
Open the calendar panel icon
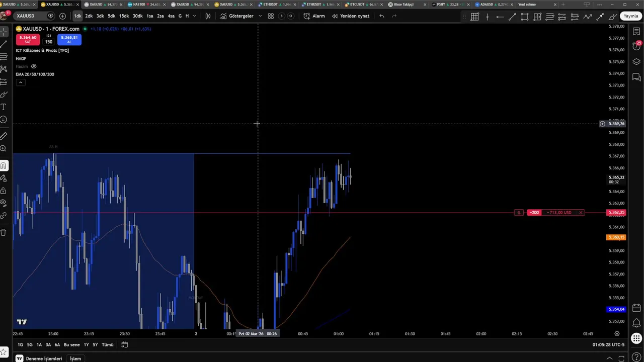tap(636, 308)
